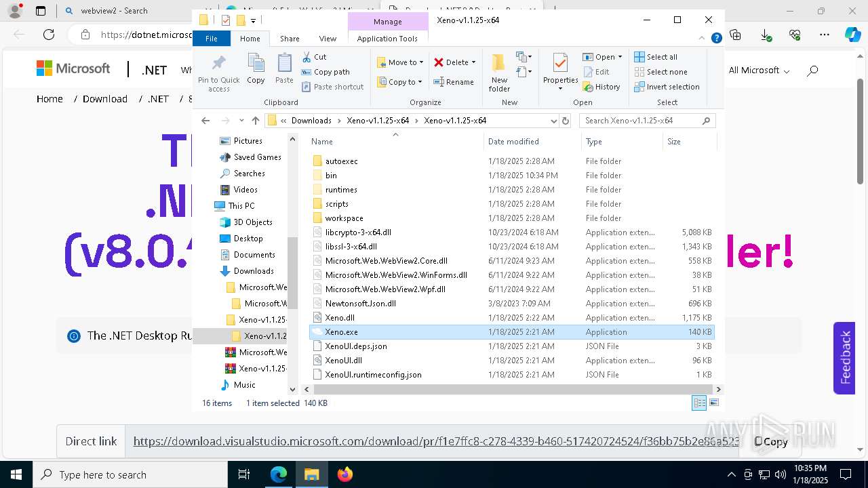Open the Move to dropdown
Image resolution: width=868 pixels, height=488 pixels.
(x=400, y=62)
